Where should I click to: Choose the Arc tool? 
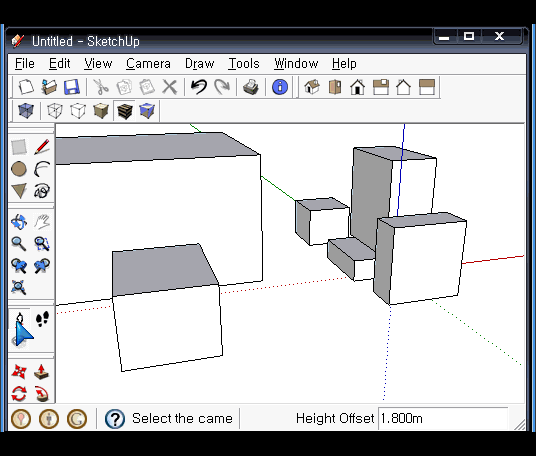coord(42,169)
